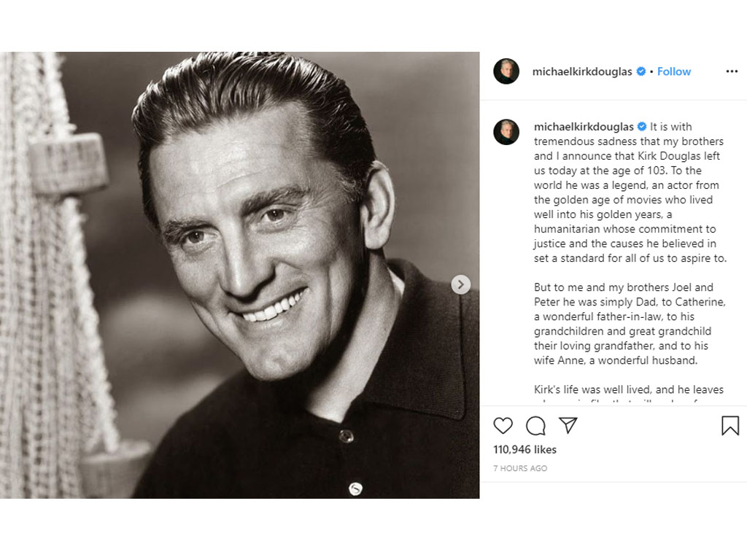Screen dimensions: 747x560
Task: Click the line "Kirk's life was well lived"
Action: point(630,389)
